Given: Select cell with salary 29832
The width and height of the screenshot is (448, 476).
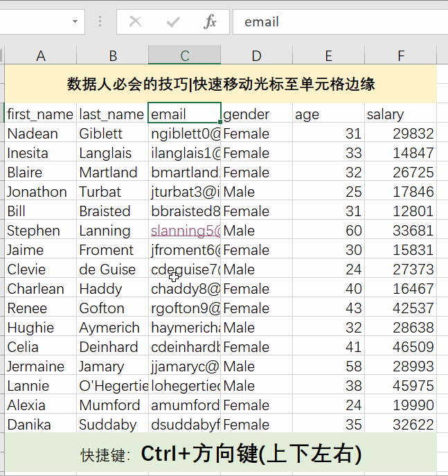Looking at the screenshot, I should (401, 132).
